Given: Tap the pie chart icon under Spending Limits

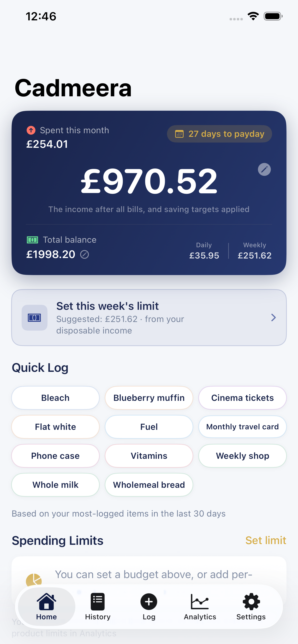Looking at the screenshot, I should point(34,580).
